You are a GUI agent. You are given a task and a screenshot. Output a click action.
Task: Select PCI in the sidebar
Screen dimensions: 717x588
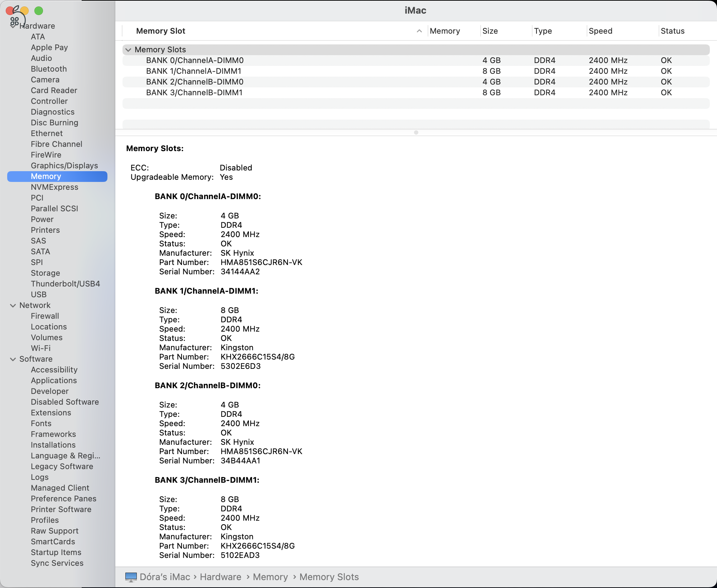pos(37,198)
